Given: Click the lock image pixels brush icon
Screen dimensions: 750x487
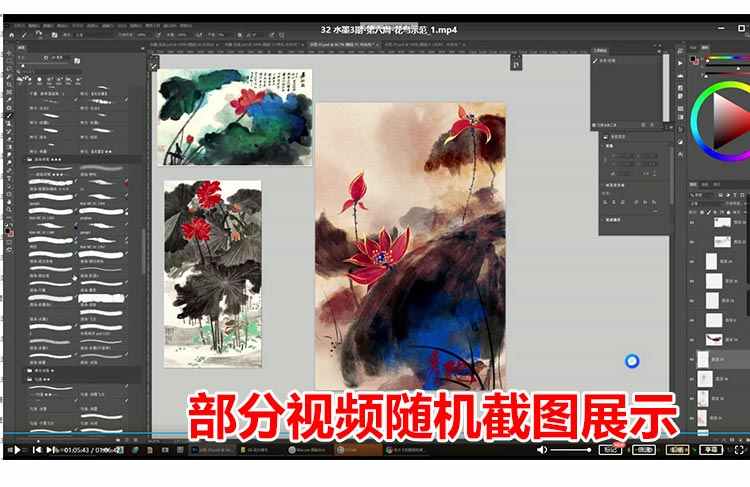Looking at the screenshot, I should 708,212.
